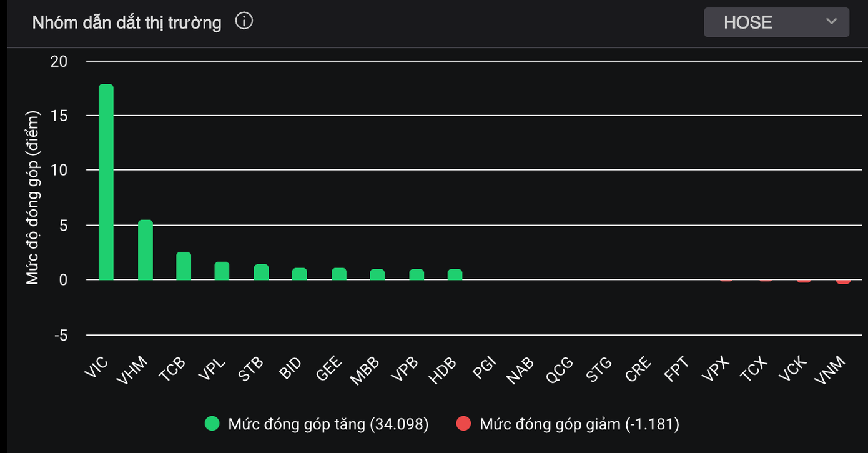Click the PGI ticker axis label
The height and width of the screenshot is (453, 868).
483,369
